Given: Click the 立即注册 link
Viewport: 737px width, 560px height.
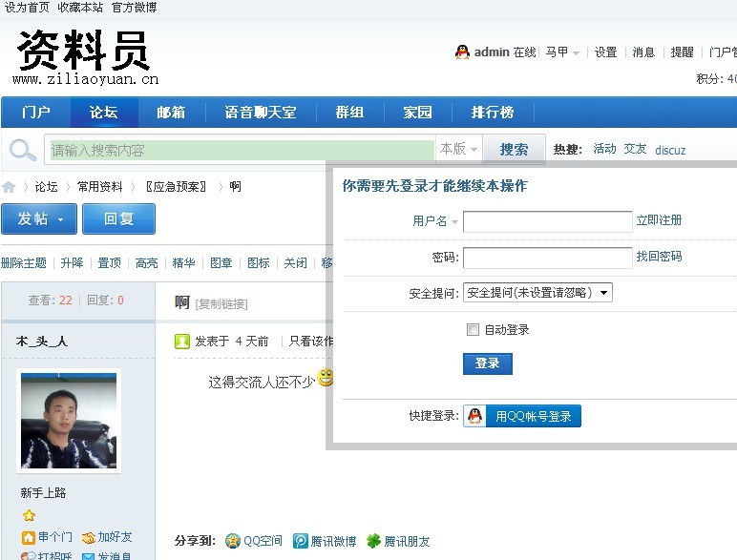Looking at the screenshot, I should 659,220.
